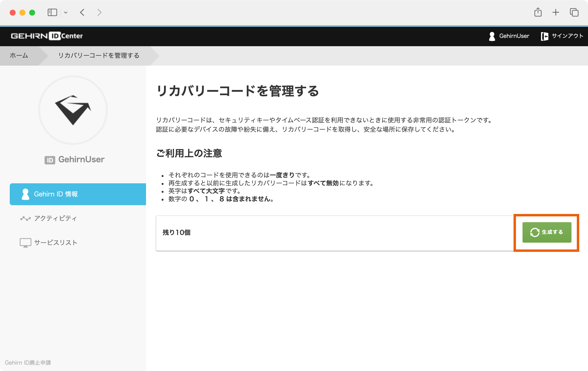Click the share icon in the toolbar
Screen dimensions: 588x371
point(538,12)
